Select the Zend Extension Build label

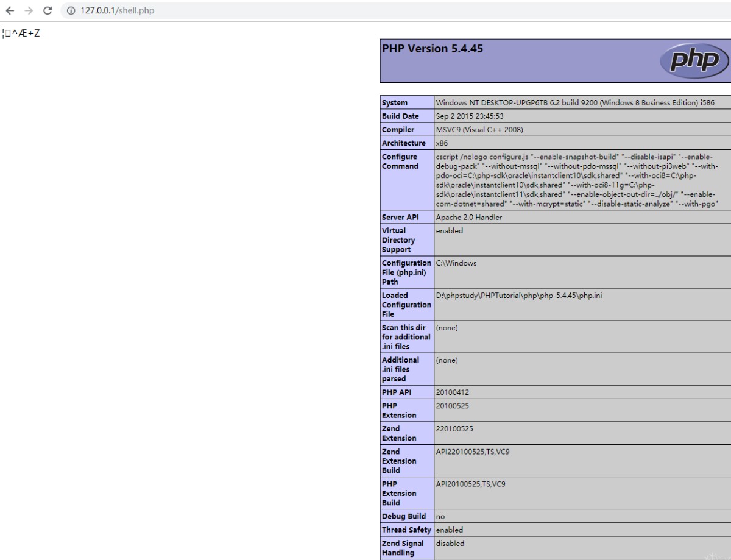coord(400,461)
